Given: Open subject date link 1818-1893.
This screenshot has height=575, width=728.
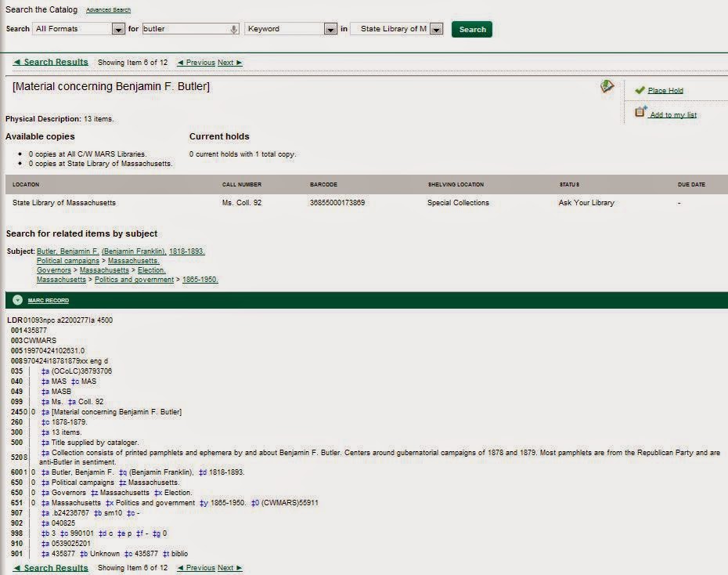Looking at the screenshot, I should click(186, 251).
